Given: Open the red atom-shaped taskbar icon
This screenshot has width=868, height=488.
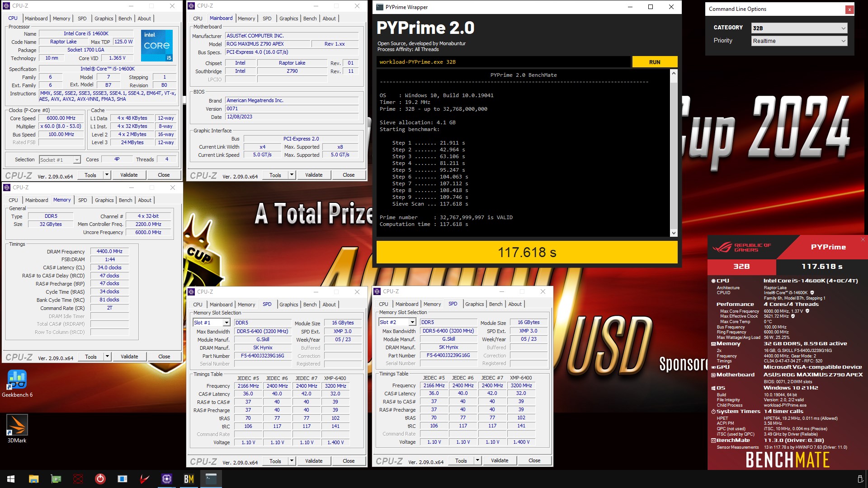Looking at the screenshot, I should [78, 479].
